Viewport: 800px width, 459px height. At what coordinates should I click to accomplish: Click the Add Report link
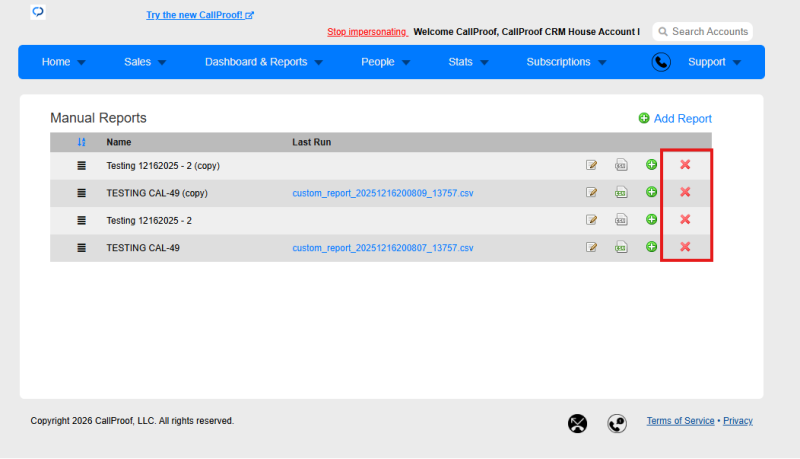coord(675,118)
